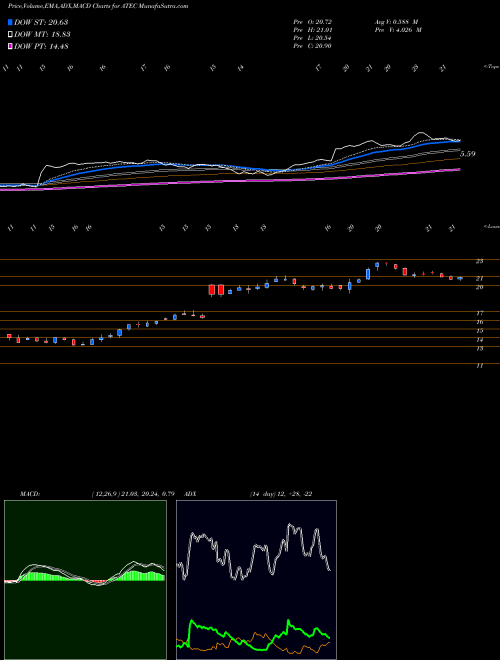Click the 'Pre V: 4.026 M' volume text
The image size is (500, 660).
tap(397, 30)
